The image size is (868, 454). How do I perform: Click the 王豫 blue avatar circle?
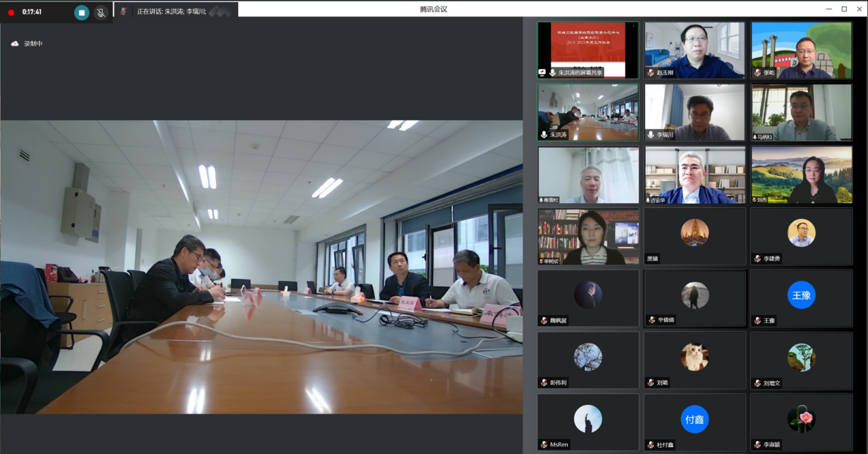coord(801,295)
